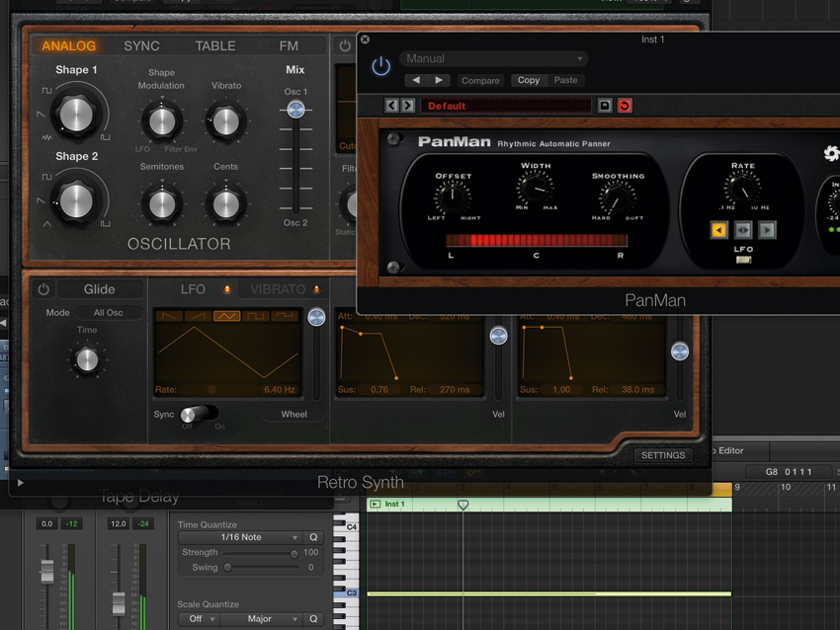Flip the LFO Sync switch
The height and width of the screenshot is (630, 840).
[x=200, y=414]
